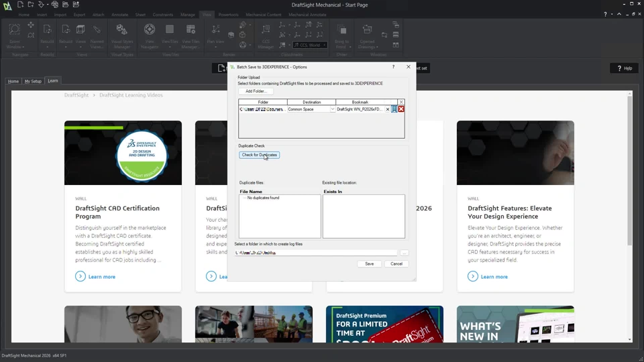
Task: Expand the CCS World dropdown
Action: tap(324, 46)
